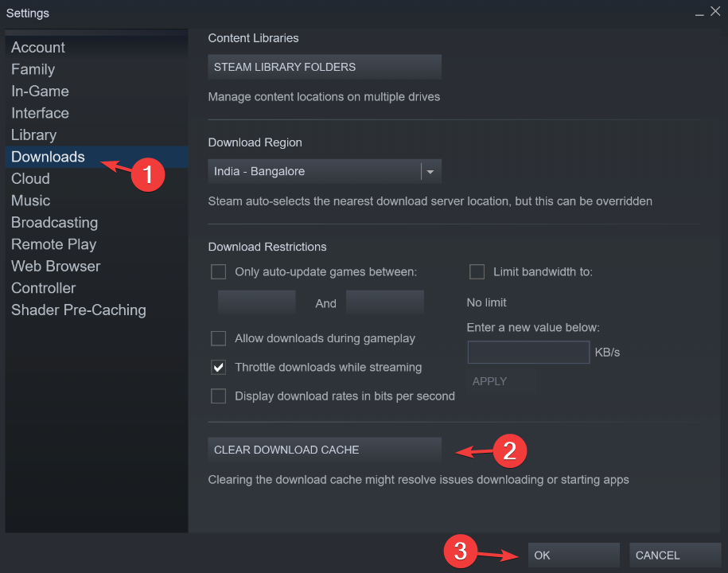728x573 pixels.
Task: Enable only auto-update games between checkbox
Action: coord(218,271)
